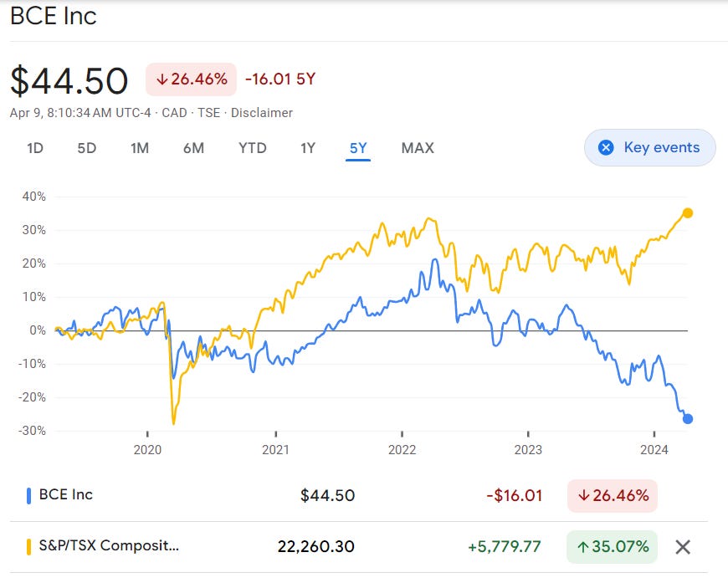728x583 pixels.
Task: Show the MAX time range
Action: [x=418, y=148]
